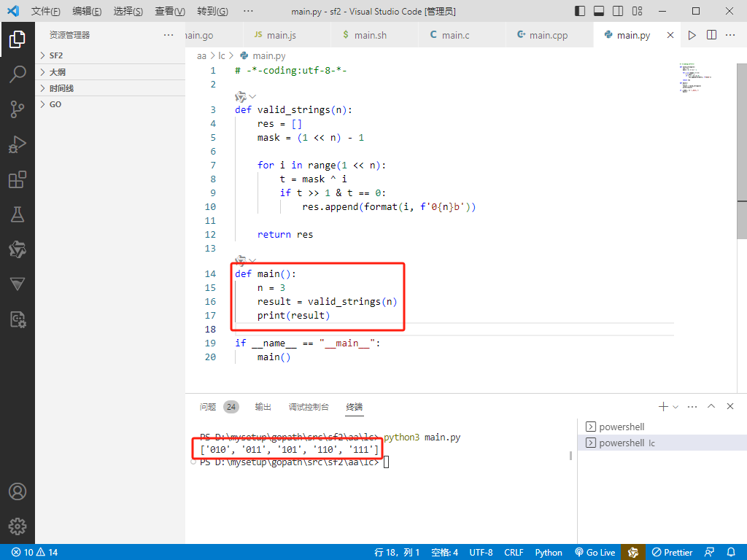This screenshot has width=747, height=560.
Task: Expand the SF2 folder section
Action: [110, 55]
